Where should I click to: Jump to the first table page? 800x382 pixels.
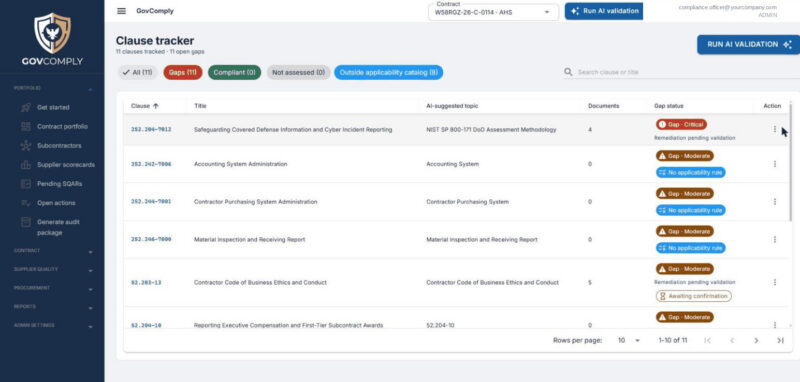(707, 340)
